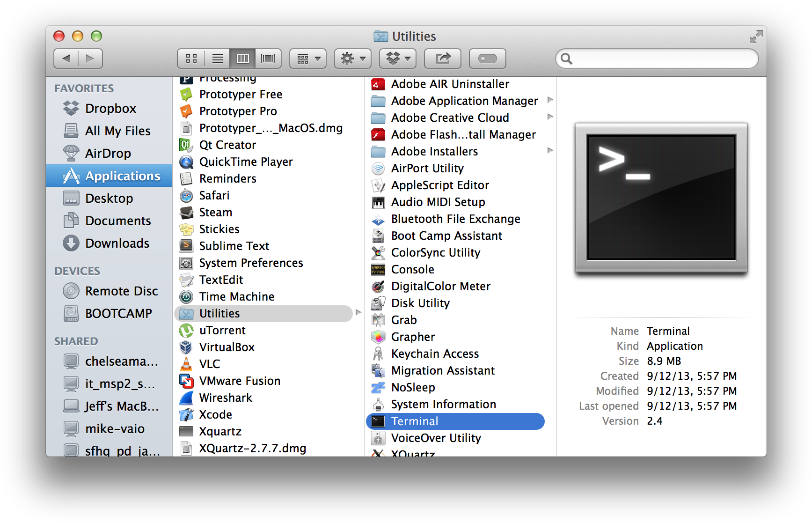Click the AirPort Utility icon
This screenshot has width=812, height=523.
pos(378,169)
